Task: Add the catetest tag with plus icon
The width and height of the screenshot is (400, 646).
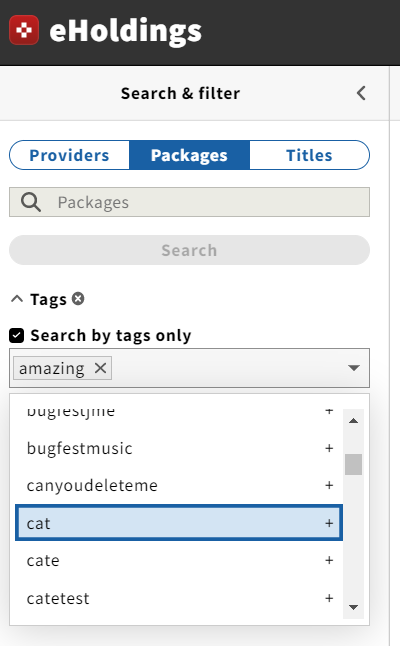Action: click(x=329, y=598)
